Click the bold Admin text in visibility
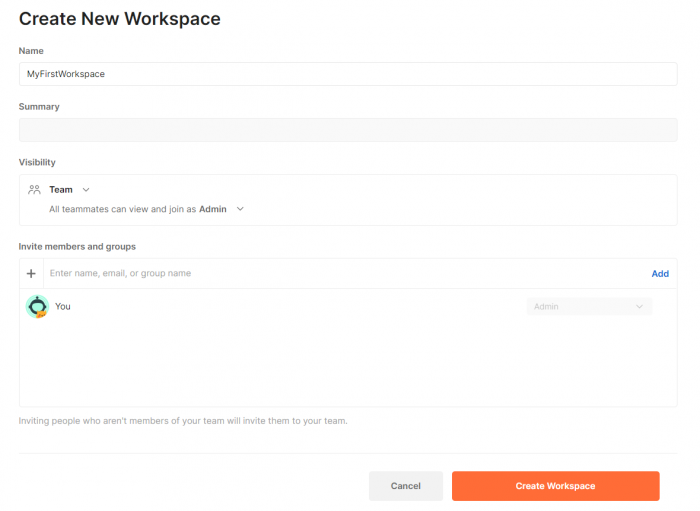Screen dimensions: 700x511 tap(212, 209)
